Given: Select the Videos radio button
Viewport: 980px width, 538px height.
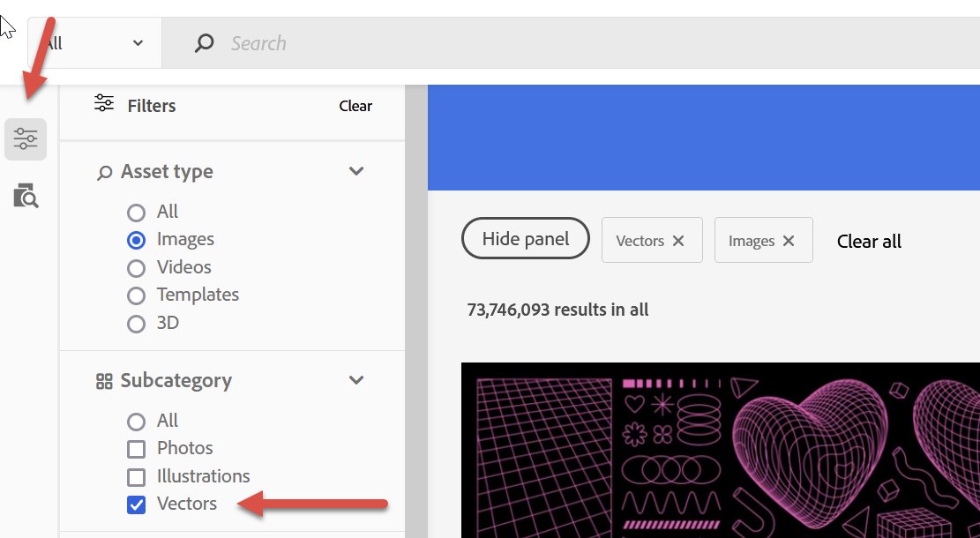Looking at the screenshot, I should (137, 266).
